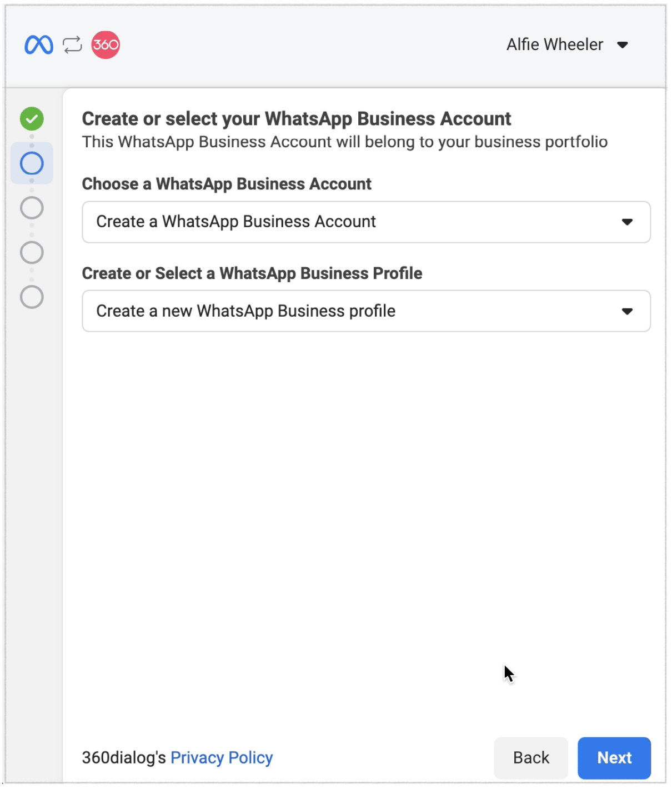The width and height of the screenshot is (672, 789).
Task: Click the heading 'Create or select your WhatsApp Business Account'
Action: coord(297,119)
